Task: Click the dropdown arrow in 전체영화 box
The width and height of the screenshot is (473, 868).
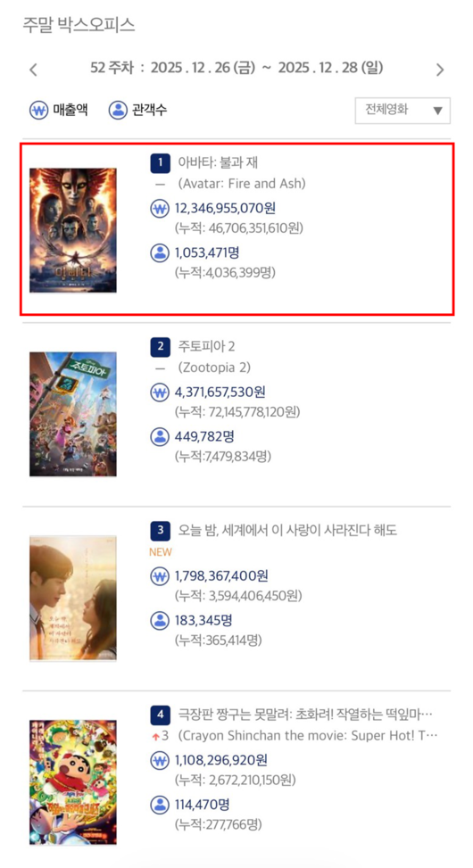Action: pyautogui.click(x=437, y=111)
